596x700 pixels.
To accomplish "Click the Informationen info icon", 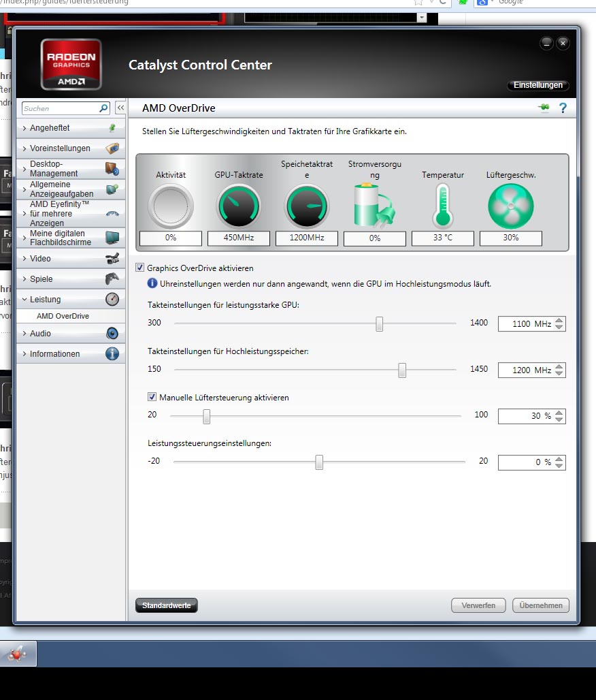I will tap(112, 353).
